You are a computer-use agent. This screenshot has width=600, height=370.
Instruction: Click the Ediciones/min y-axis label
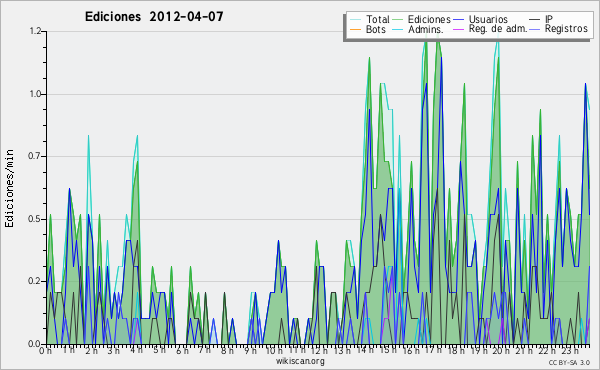pos(9,188)
